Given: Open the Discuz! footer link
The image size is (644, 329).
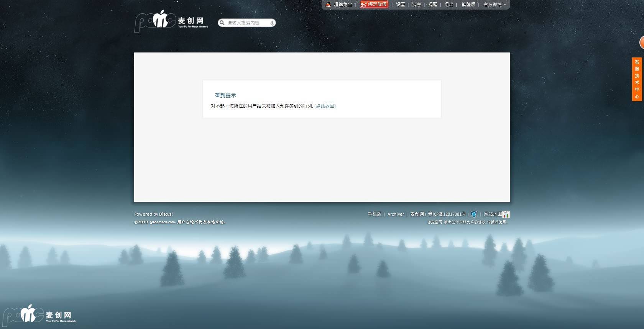Looking at the screenshot, I should point(166,214).
